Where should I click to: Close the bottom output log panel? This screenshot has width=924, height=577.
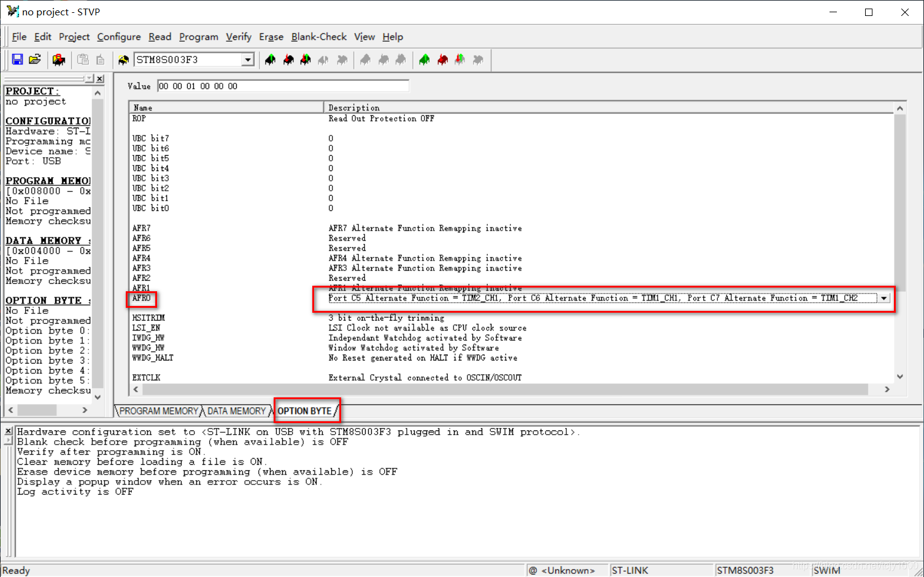[x=8, y=431]
